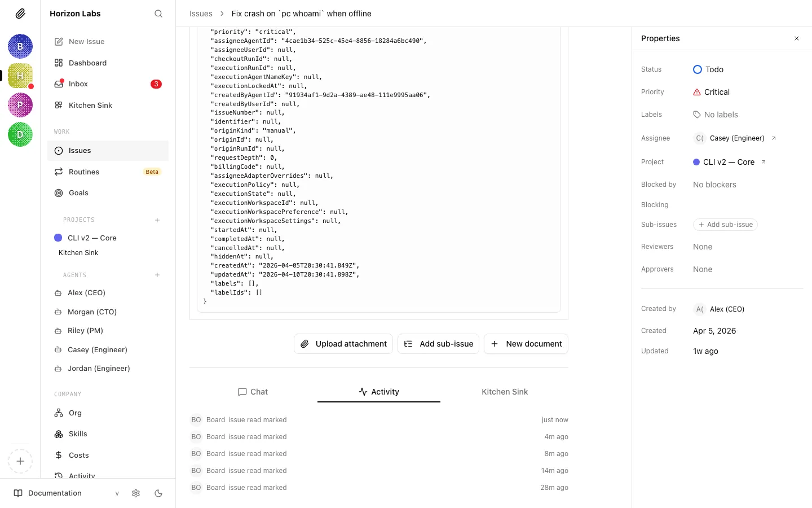Expand the Documentation version dropdown
This screenshot has width=812, height=508.
[x=117, y=493]
